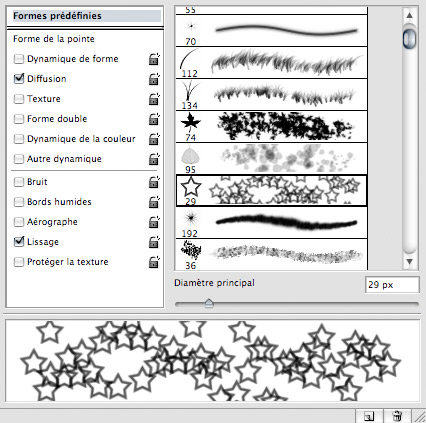Click the scrollbar up arrow in brush list
The image size is (426, 423).
[410, 15]
